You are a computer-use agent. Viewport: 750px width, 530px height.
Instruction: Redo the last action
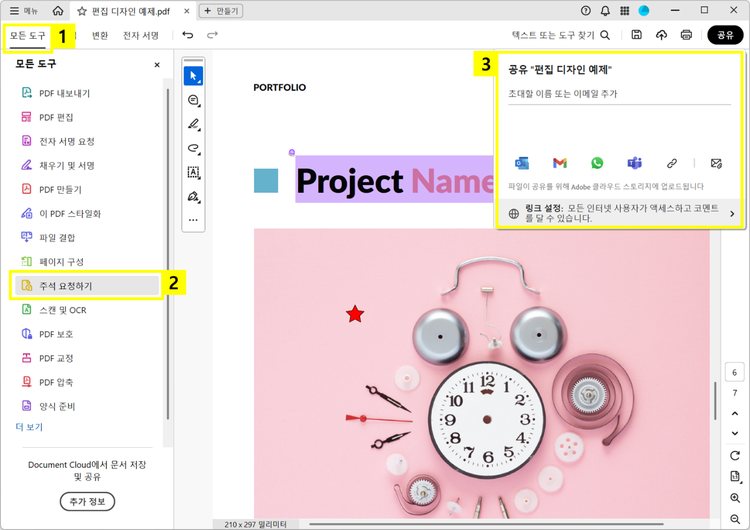(x=212, y=35)
